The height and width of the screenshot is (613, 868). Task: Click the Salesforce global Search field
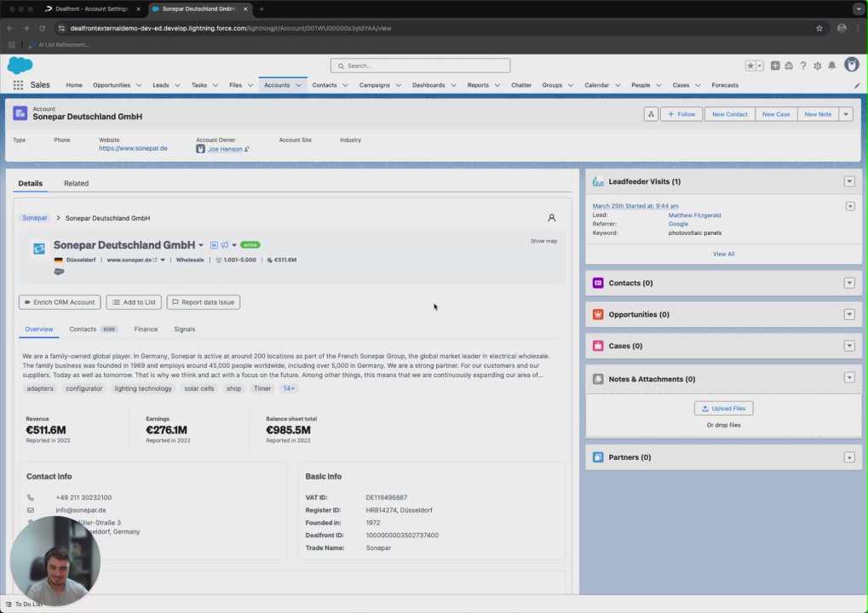(420, 66)
